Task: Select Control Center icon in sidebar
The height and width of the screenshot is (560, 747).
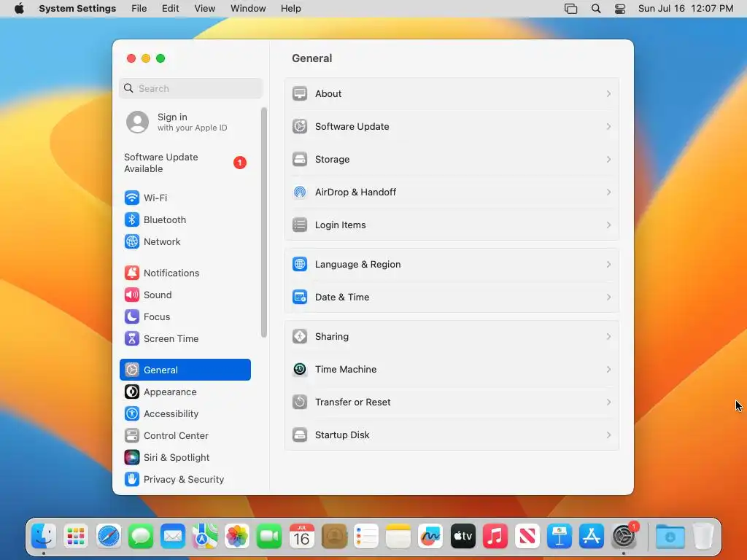Action: 131,436
